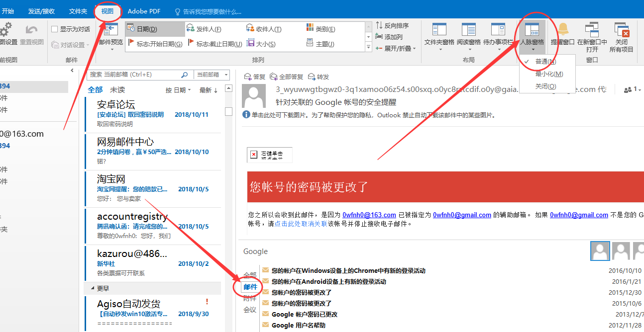Click the 全部答复 reply-all button
Screen dimensions: 644x332
(x=286, y=77)
